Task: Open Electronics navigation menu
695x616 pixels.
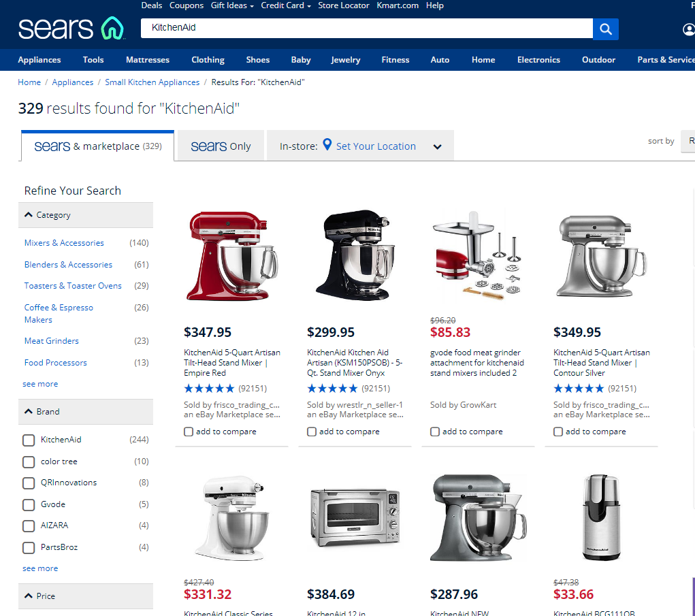Action: point(538,60)
